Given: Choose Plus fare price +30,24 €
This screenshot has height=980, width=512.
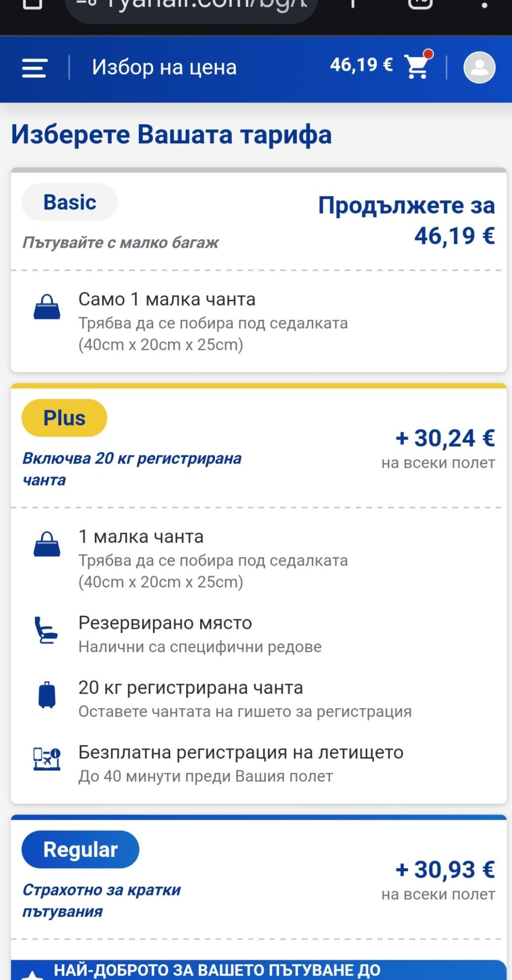Looking at the screenshot, I should (x=444, y=439).
